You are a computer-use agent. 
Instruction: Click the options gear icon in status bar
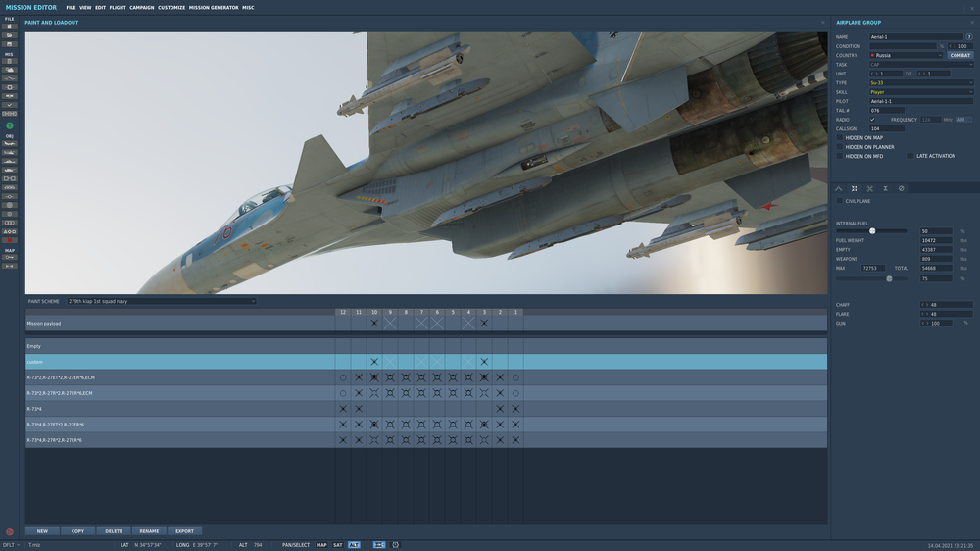point(396,545)
